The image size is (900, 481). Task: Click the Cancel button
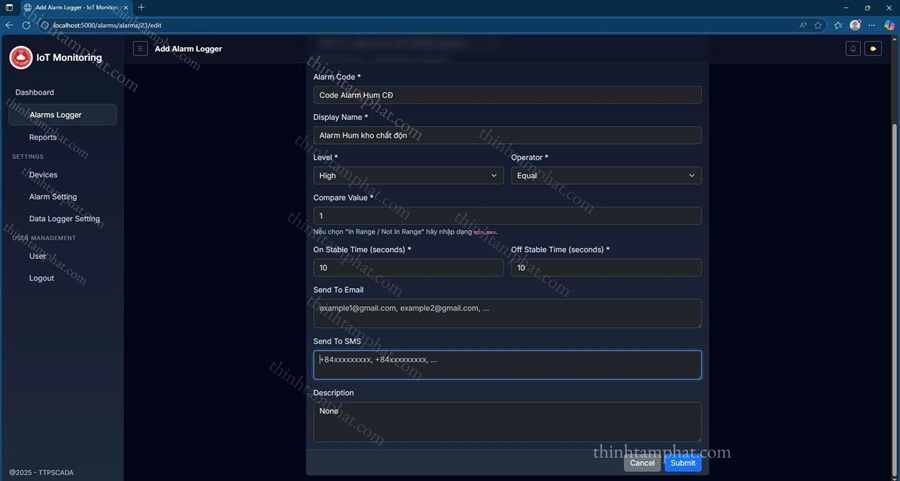(642, 463)
